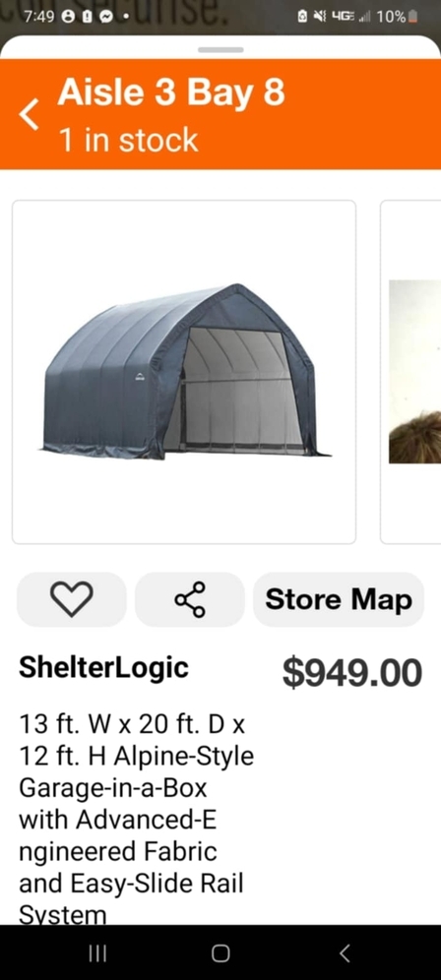The width and height of the screenshot is (441, 980).
Task: Tap the Android recent apps icon
Action: click(x=97, y=952)
